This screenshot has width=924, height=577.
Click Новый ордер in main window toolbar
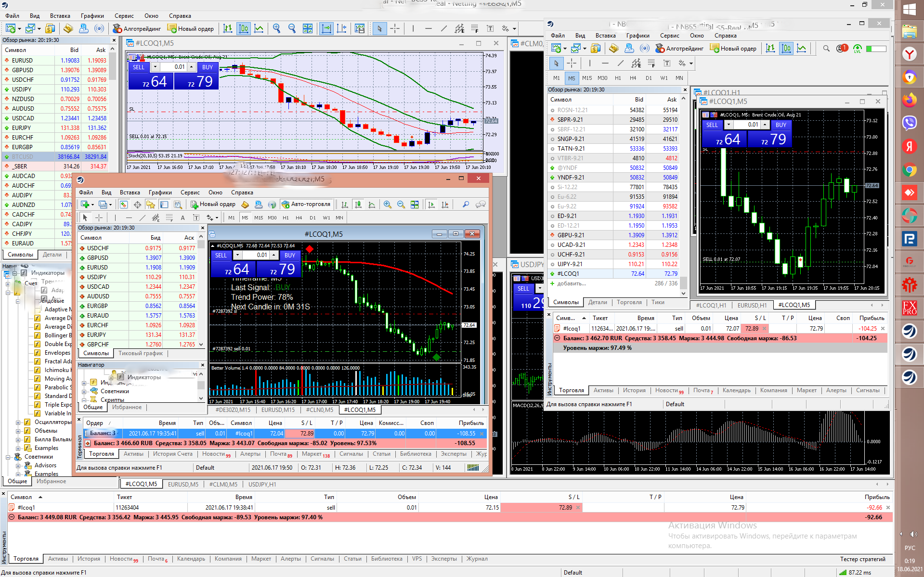coord(191,28)
